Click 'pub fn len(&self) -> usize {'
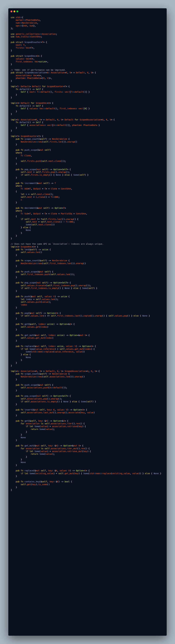Screen dimensions: 175x644 tap(33, 250)
